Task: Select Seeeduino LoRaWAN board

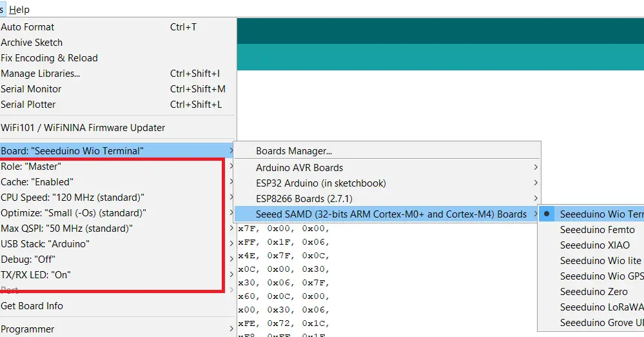Action: (x=591, y=307)
